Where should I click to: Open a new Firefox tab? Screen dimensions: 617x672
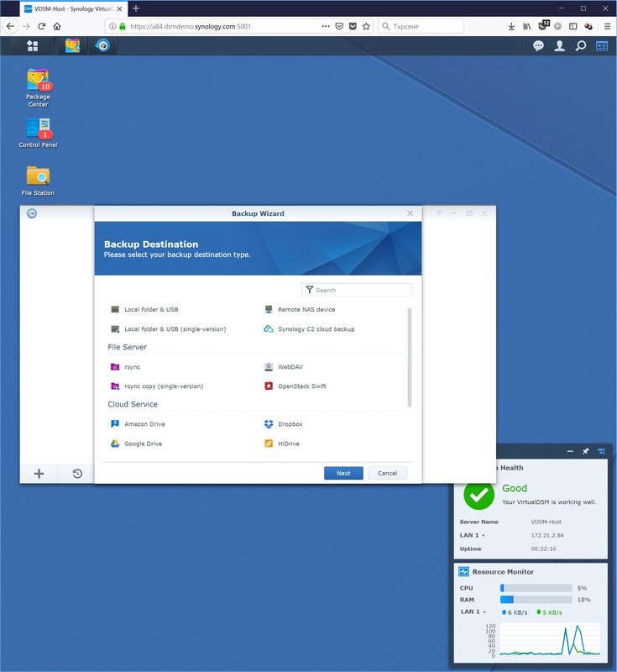click(136, 8)
